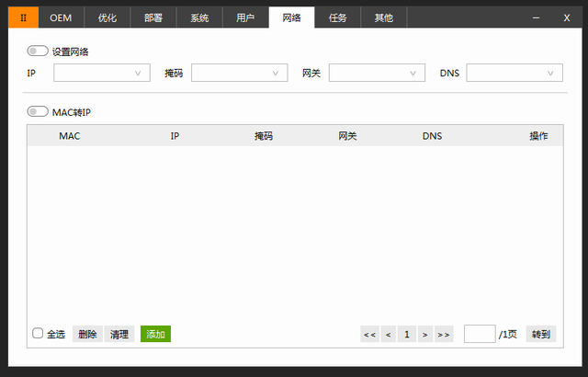Screen dimensions: 588x377
Task: Expand the 网关 combo box
Action: tap(378, 73)
